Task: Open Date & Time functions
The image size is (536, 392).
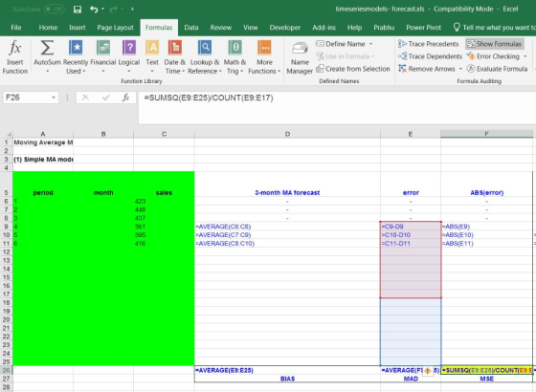Action: 174,56
